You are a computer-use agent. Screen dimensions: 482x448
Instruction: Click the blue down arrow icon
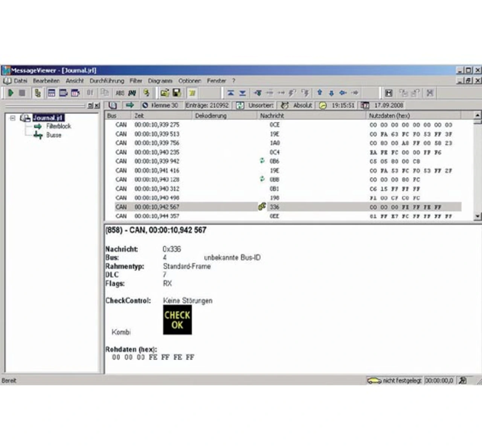click(x=331, y=93)
